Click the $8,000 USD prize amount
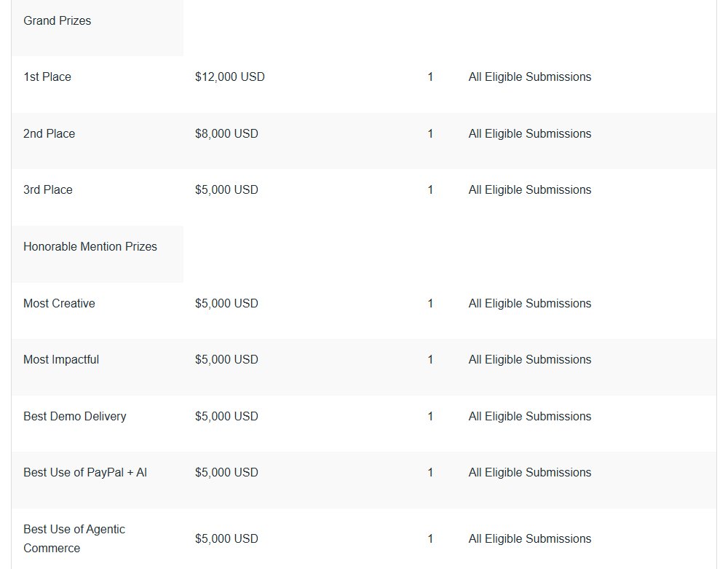The image size is (728, 569). coord(226,134)
